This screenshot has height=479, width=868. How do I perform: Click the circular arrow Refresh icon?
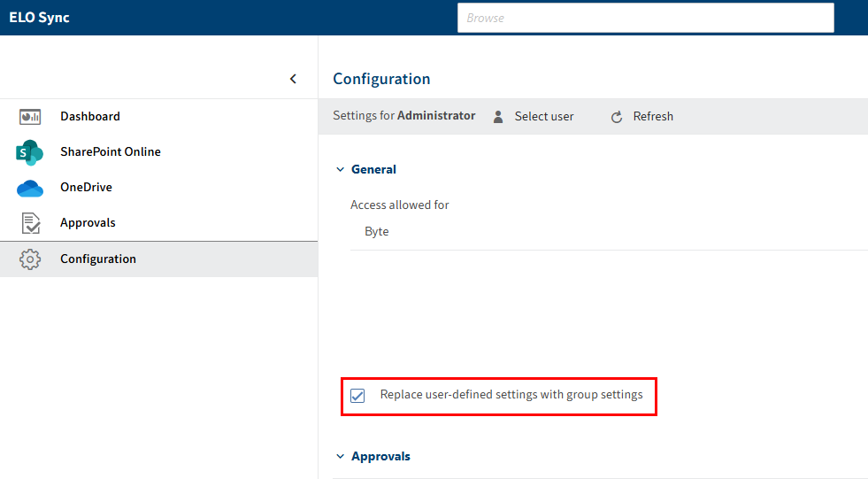(617, 117)
